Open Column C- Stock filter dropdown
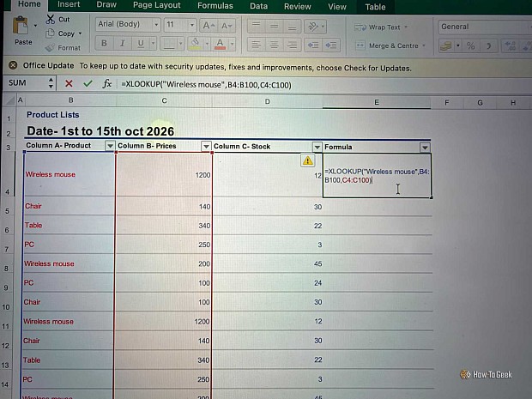The height and width of the screenshot is (399, 532). 317,147
